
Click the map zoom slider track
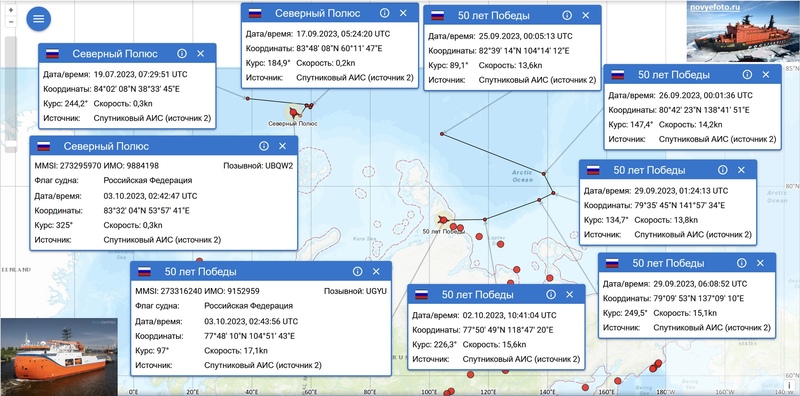11,91
